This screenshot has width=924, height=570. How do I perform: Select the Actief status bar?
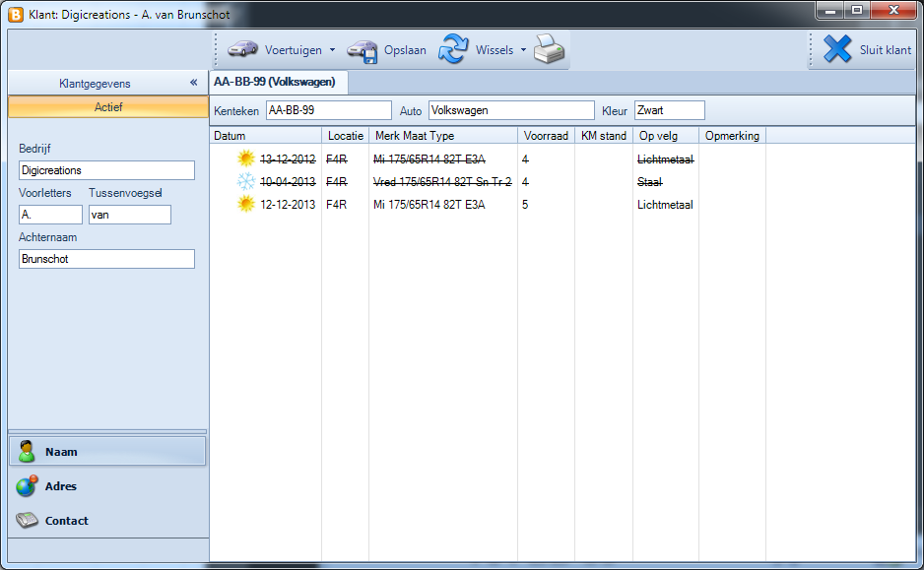[x=108, y=107]
